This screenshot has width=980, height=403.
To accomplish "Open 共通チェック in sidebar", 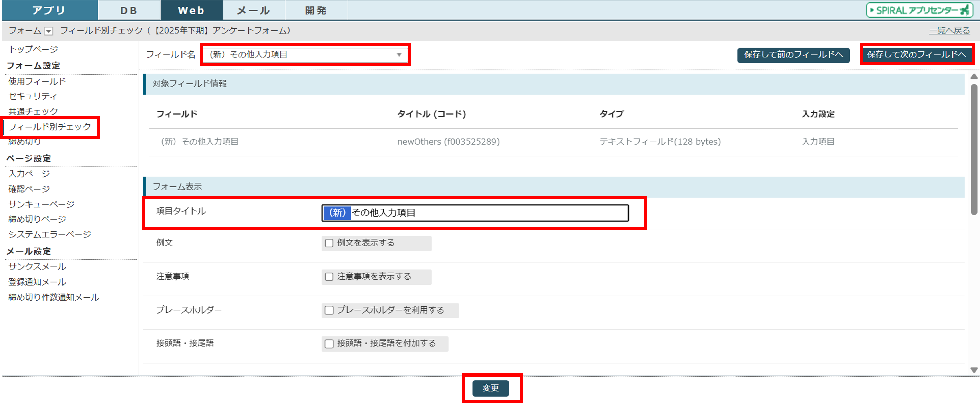I will pos(34,111).
